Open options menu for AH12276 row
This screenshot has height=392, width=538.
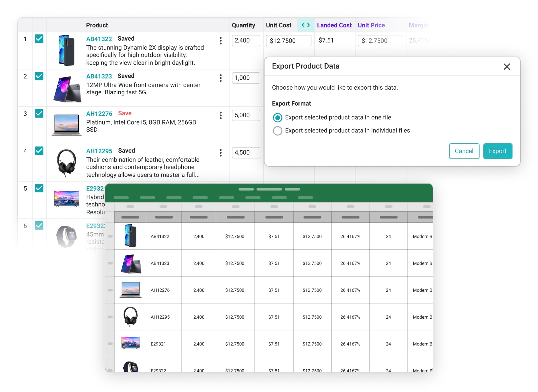[x=221, y=115]
